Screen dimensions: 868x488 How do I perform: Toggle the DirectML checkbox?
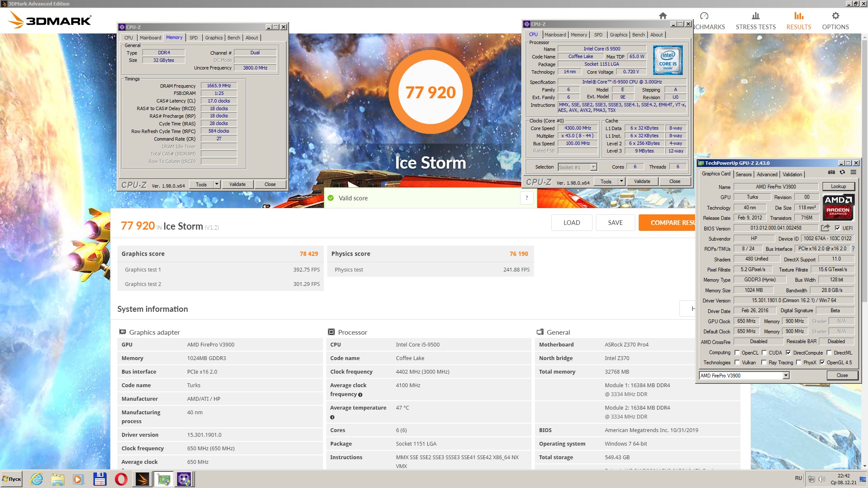[829, 352]
